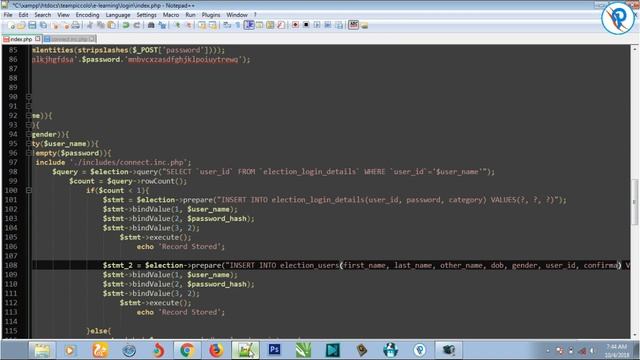Click the Save All toolbar icon

[43, 25]
